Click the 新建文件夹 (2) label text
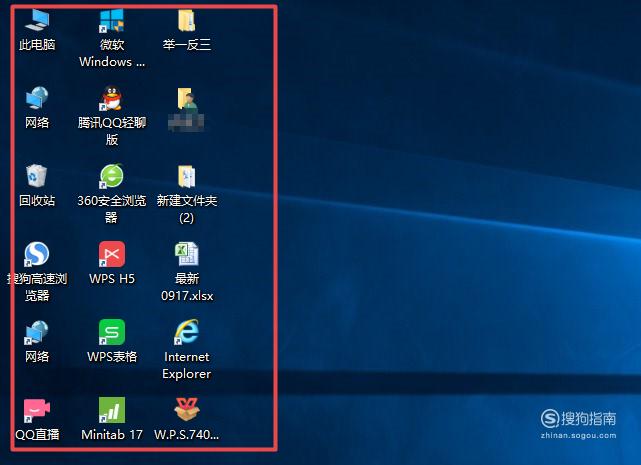This screenshot has width=641, height=465. point(187,209)
